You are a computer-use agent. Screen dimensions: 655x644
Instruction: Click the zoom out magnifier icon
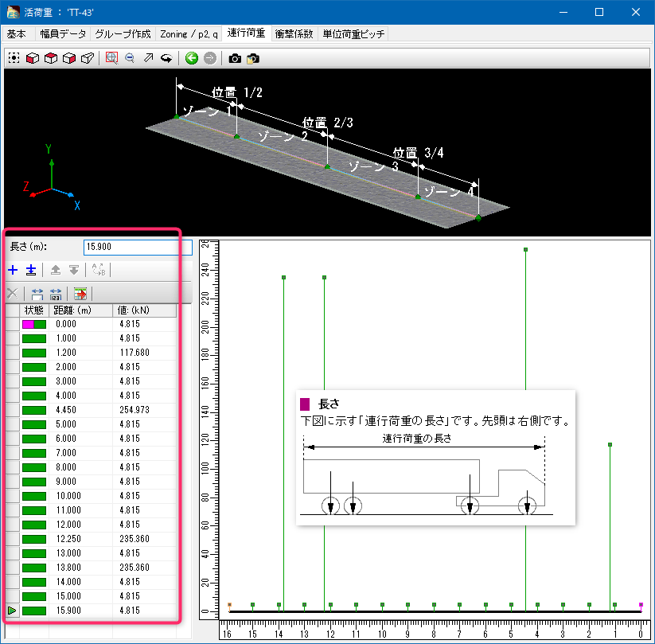point(130,58)
